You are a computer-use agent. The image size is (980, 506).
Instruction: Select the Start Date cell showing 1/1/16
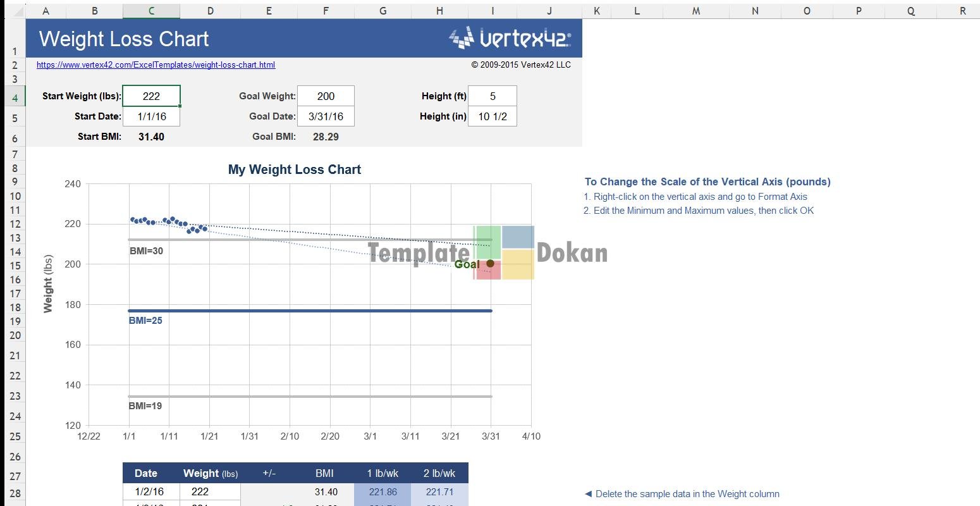click(x=151, y=116)
